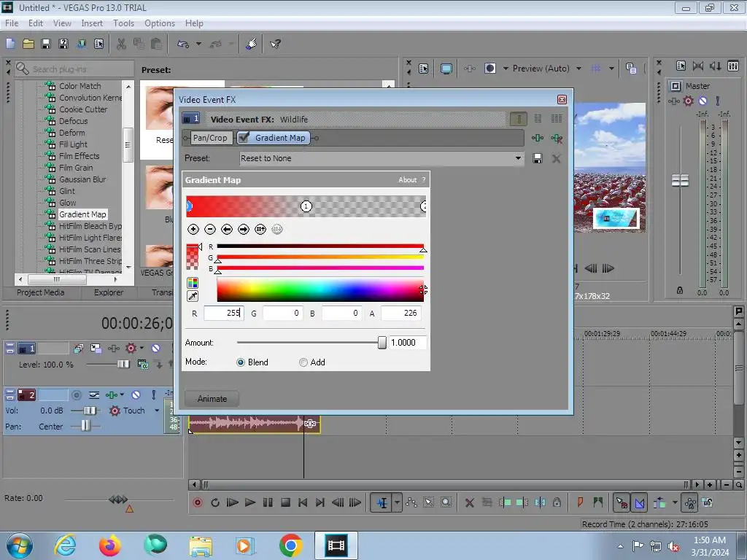Open video track 1 automation dropdown

click(x=142, y=348)
